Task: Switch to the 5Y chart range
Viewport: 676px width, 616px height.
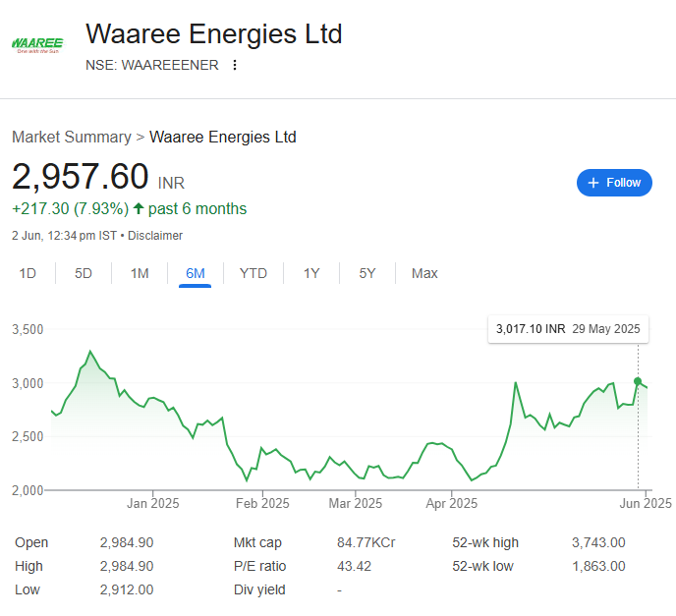Action: click(x=367, y=273)
